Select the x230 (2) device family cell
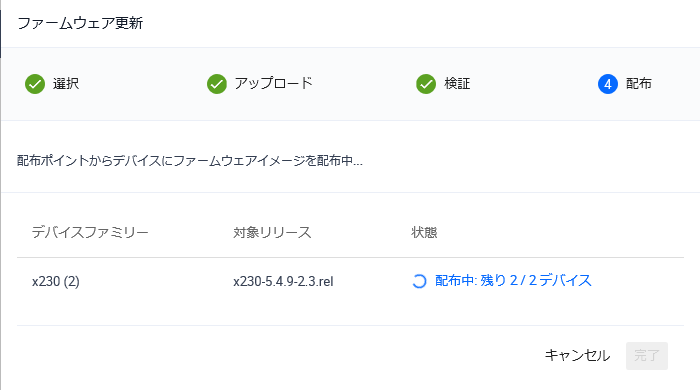The width and height of the screenshot is (700, 390). [x=56, y=282]
